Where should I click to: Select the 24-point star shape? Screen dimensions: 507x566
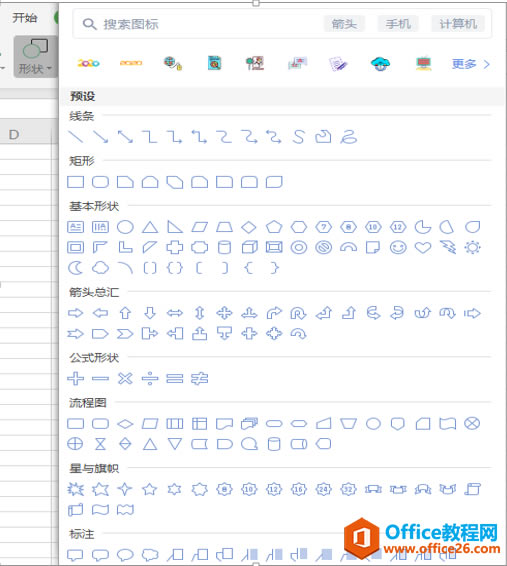coord(323,489)
